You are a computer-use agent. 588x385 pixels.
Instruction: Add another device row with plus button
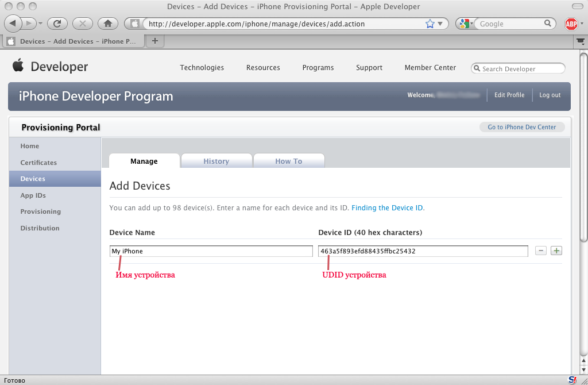coord(556,251)
